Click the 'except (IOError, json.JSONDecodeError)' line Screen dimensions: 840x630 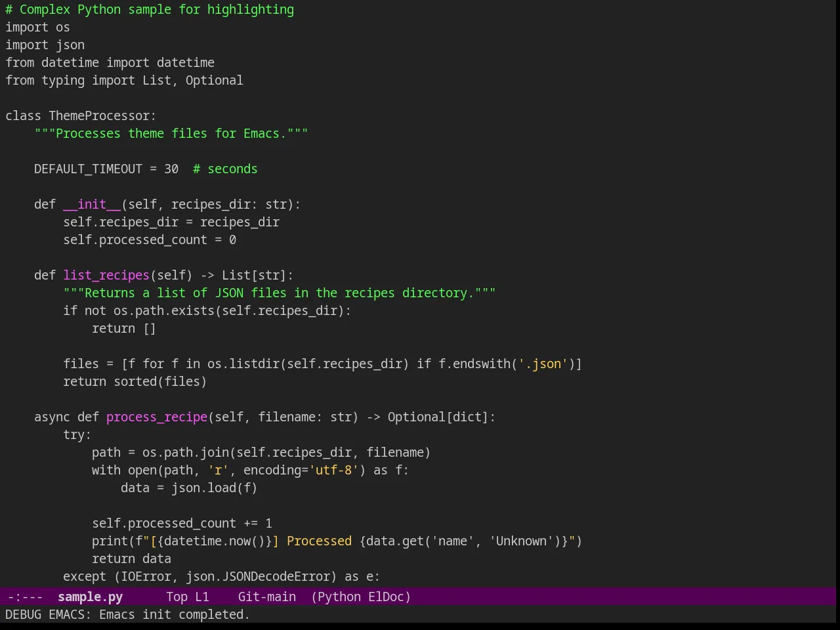point(222,576)
